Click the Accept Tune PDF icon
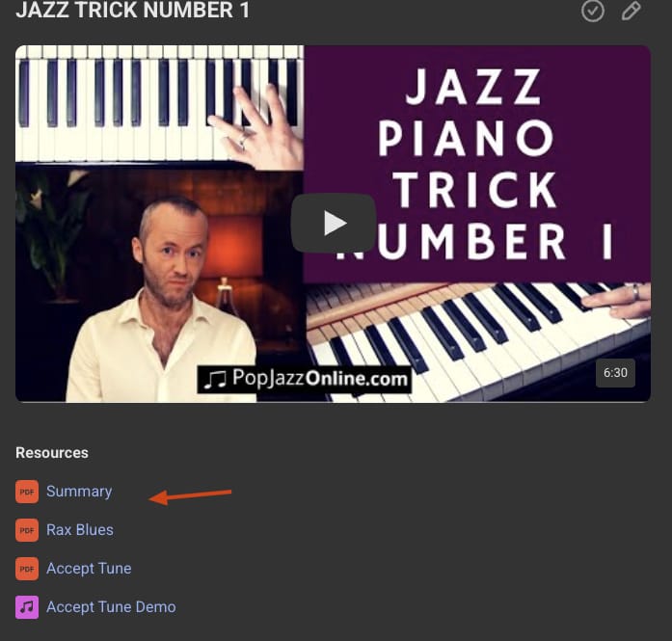 click(x=27, y=569)
